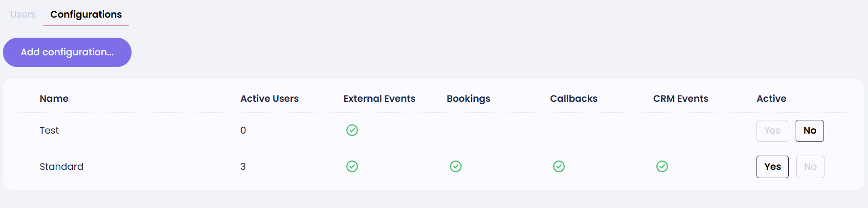868x208 pixels.
Task: Open the Configurations tab
Action: [x=86, y=15]
